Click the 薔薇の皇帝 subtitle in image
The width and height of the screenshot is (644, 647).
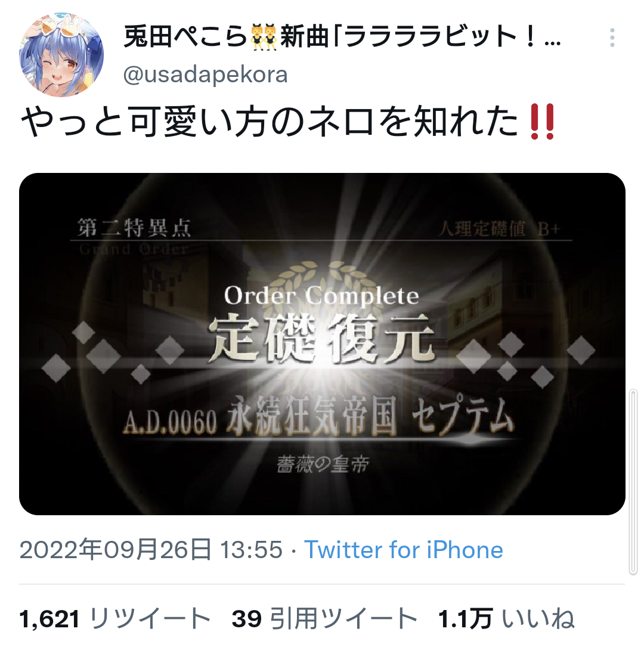coord(323,465)
